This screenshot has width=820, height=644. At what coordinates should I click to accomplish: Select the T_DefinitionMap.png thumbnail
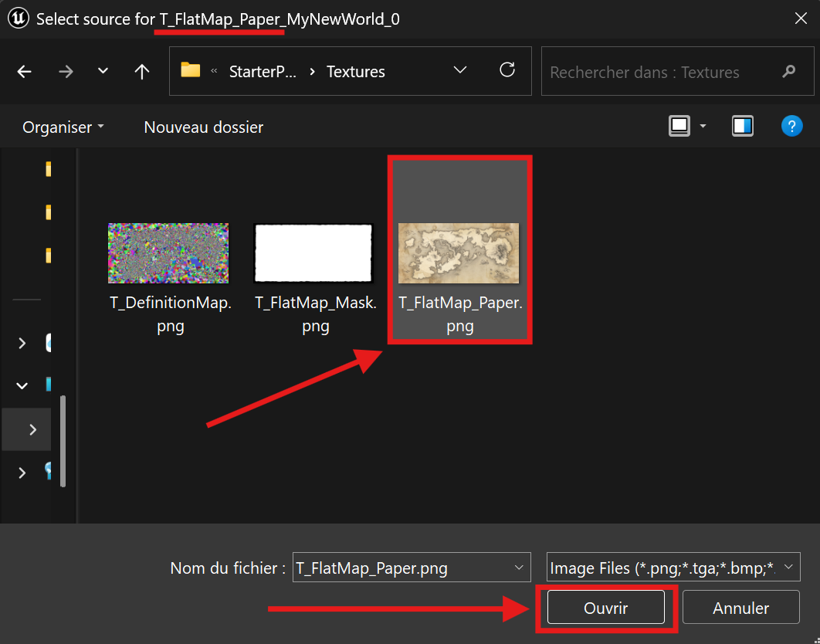tap(168, 253)
